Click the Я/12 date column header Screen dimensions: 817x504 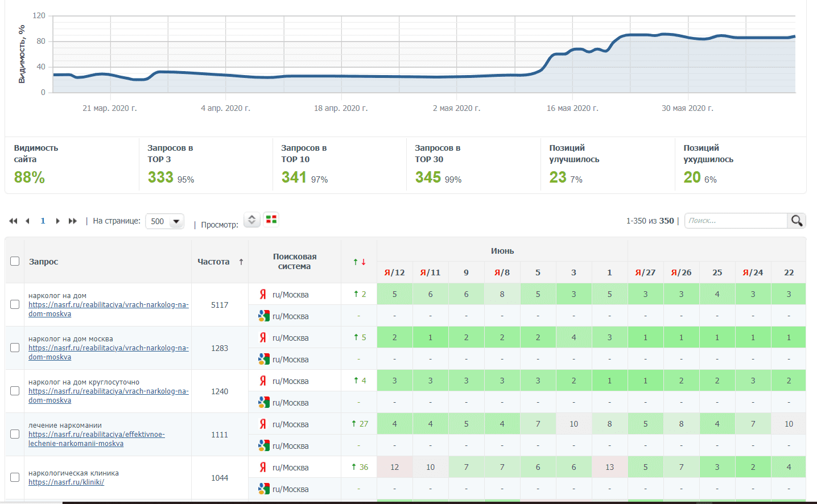[394, 272]
